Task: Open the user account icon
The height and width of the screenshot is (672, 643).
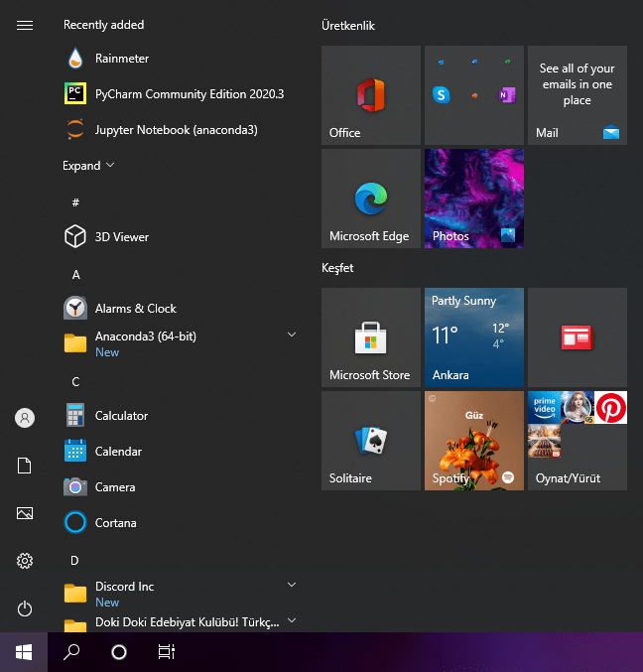Action: click(25, 418)
